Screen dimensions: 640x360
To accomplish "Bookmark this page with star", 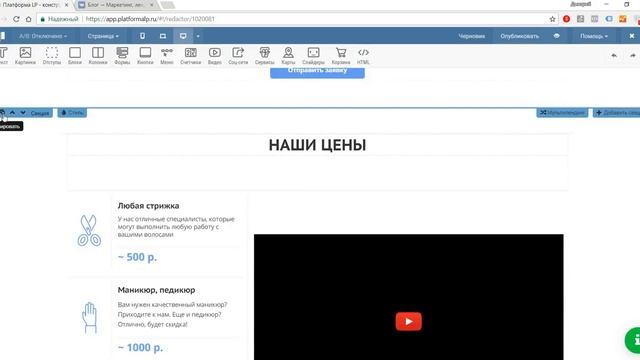I will pos(553,19).
